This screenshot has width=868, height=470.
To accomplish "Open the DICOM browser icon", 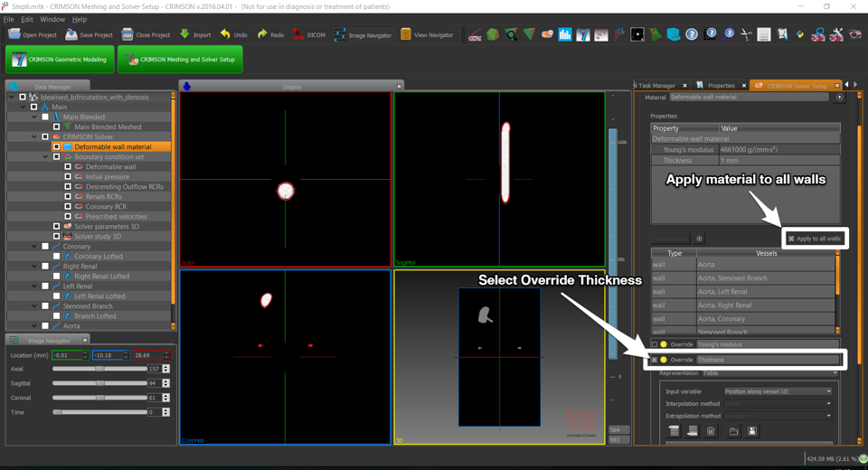I will (297, 34).
